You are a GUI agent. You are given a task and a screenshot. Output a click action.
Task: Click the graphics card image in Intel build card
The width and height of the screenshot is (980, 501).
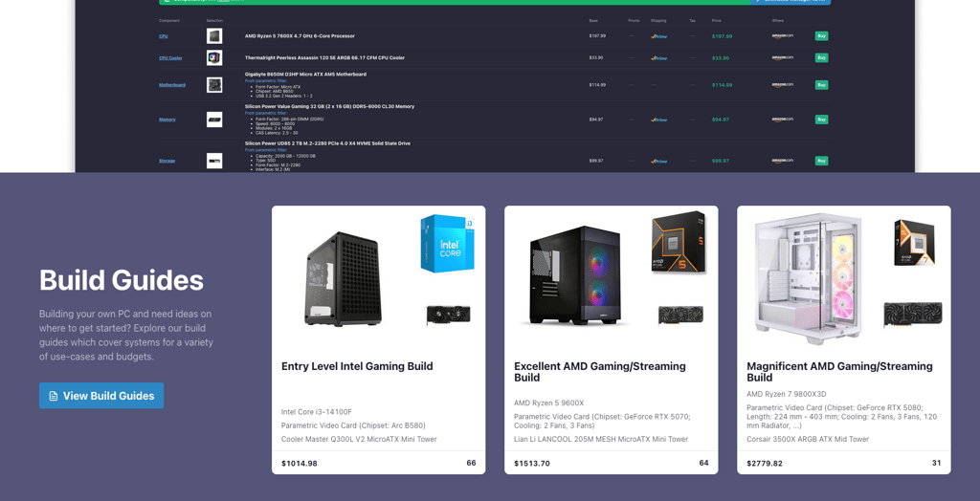pos(449,315)
